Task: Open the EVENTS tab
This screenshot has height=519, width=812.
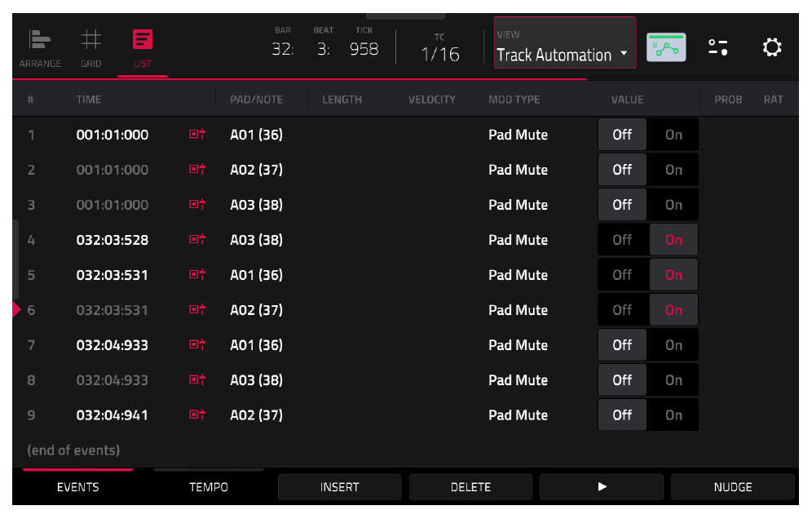Action: [x=77, y=487]
